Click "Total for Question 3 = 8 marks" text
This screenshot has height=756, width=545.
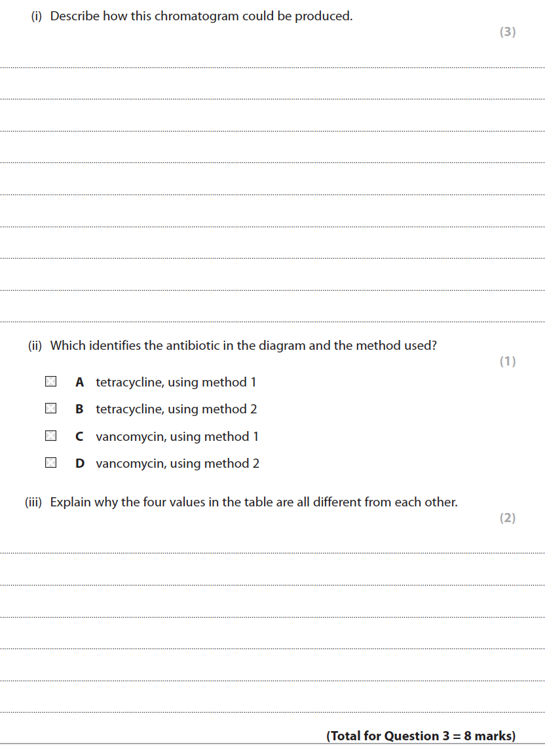coord(421,736)
